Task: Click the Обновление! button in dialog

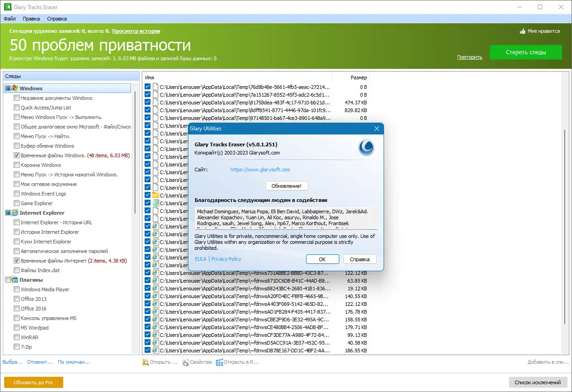Action: [x=287, y=186]
